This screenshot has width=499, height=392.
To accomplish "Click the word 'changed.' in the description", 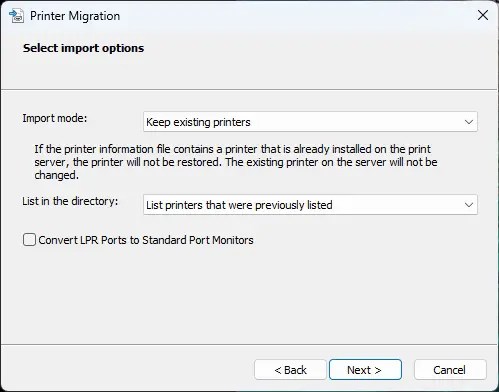I will click(x=56, y=175).
